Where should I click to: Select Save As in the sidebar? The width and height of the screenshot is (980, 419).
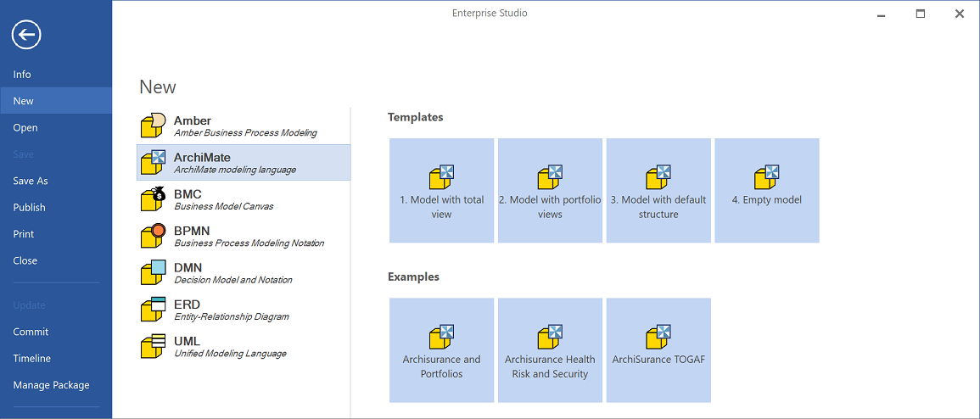[31, 181]
